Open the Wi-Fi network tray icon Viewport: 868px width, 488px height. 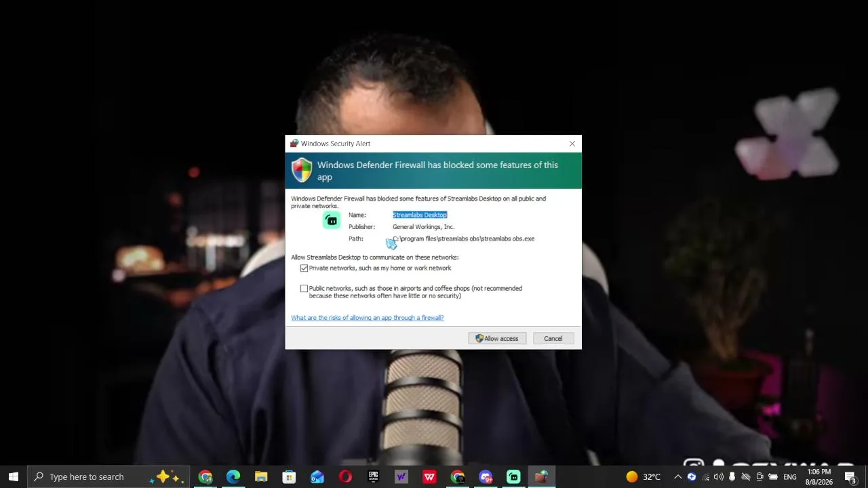point(705,476)
